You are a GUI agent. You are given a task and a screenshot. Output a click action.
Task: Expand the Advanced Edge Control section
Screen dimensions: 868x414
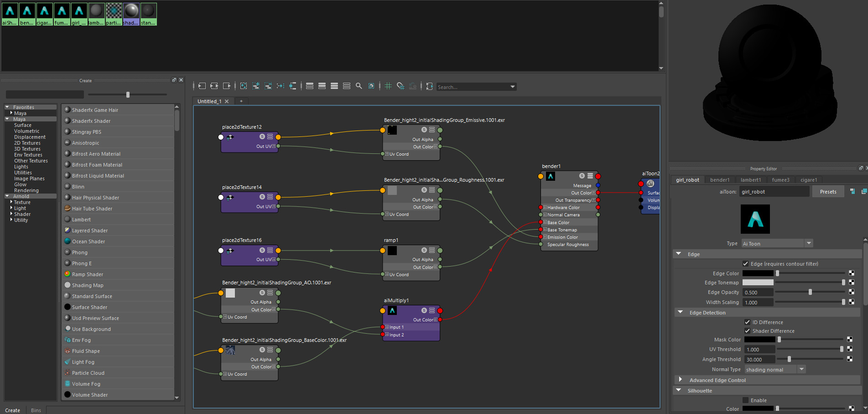[x=681, y=380]
